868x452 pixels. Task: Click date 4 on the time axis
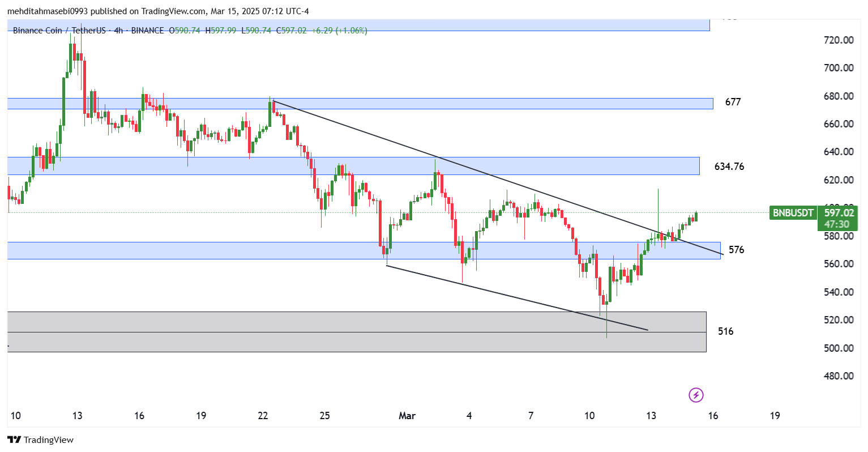pos(469,416)
